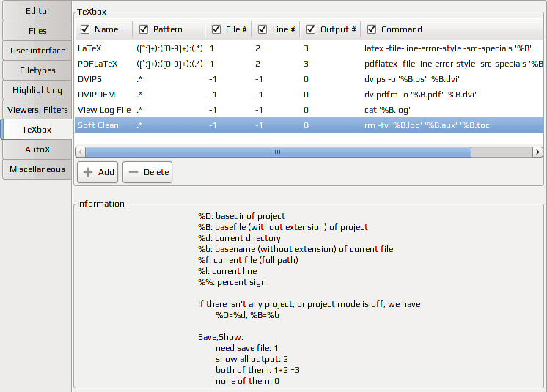547x392 pixels.
Task: Click the View Log File Line # value
Action: coord(259,110)
